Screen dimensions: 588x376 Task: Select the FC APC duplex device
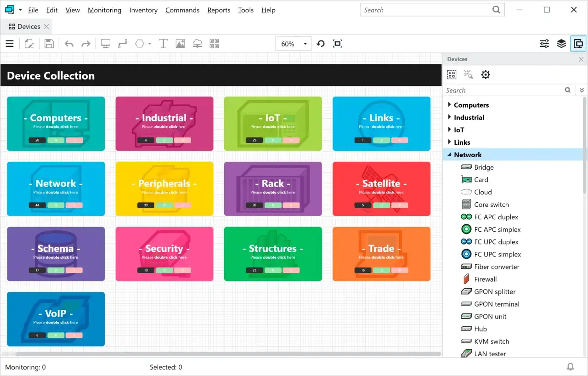[x=496, y=217]
